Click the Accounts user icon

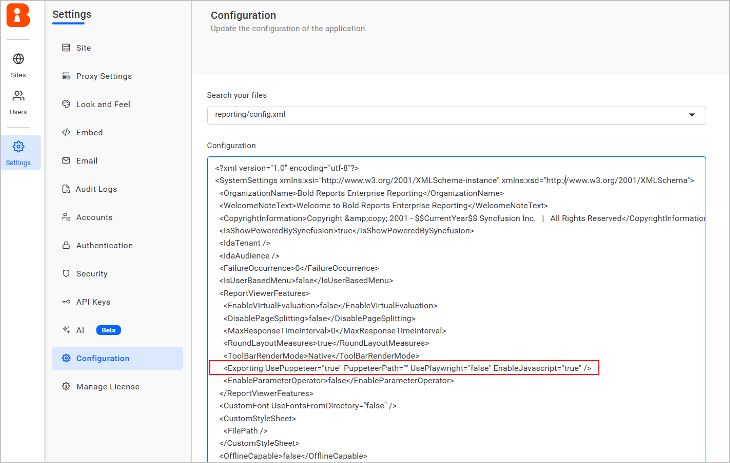coord(66,217)
